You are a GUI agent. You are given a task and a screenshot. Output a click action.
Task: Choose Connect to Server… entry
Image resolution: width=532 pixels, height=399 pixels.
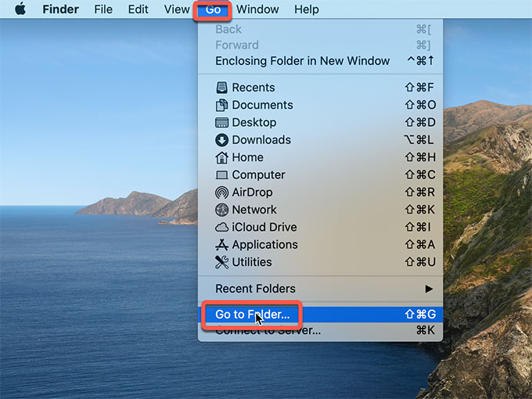coord(320,330)
